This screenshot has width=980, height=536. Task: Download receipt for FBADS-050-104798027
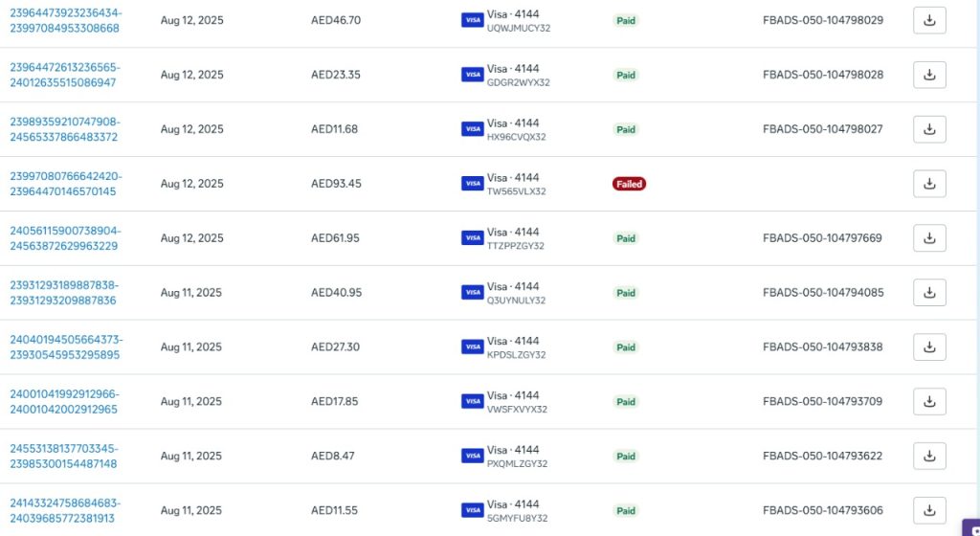(929, 129)
